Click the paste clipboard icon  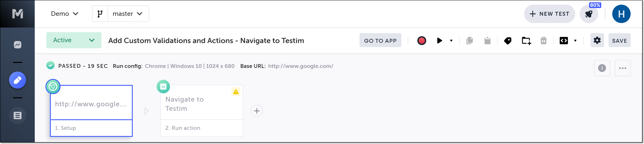tap(487, 41)
